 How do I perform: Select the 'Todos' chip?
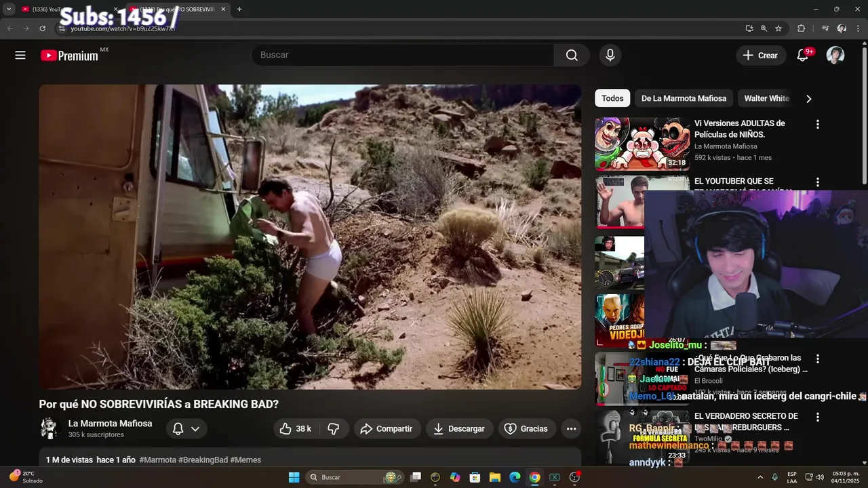tap(612, 98)
